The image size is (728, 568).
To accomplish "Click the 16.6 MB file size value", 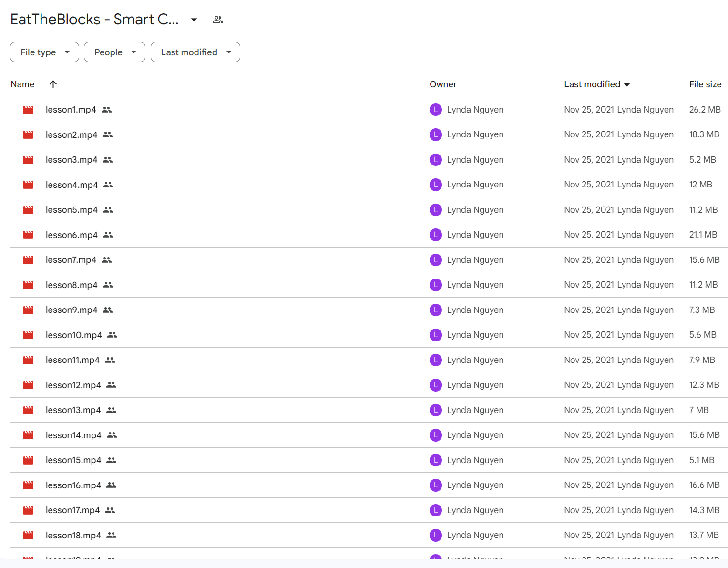I will [704, 485].
